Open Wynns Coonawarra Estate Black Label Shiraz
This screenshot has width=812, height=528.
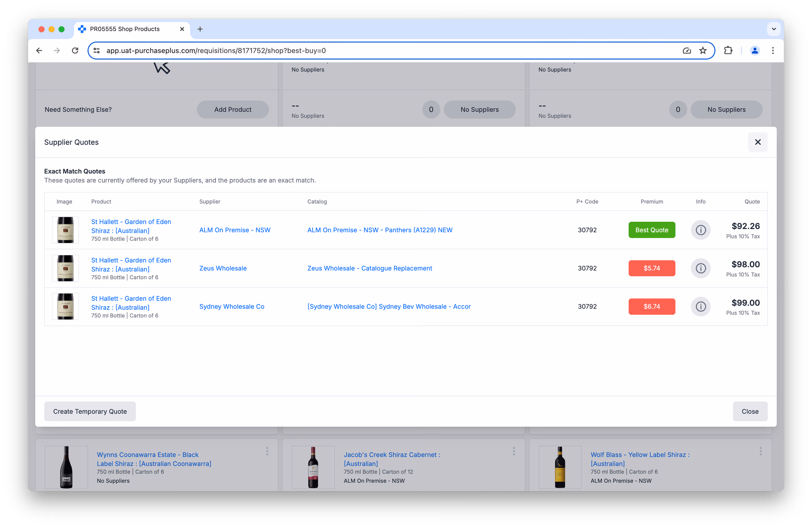pos(154,459)
